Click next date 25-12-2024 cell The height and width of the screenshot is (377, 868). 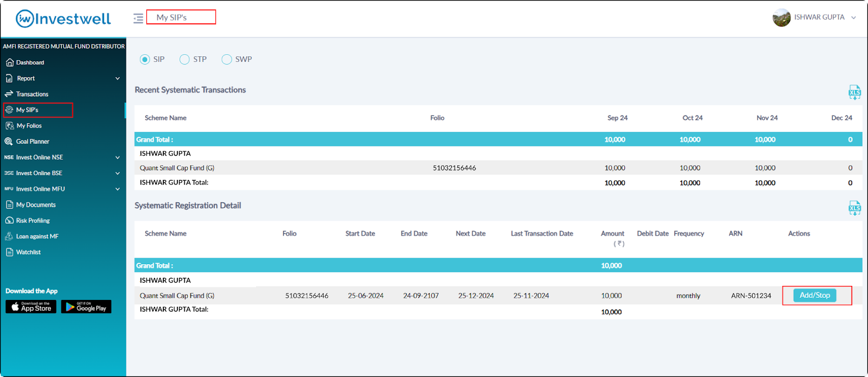pos(476,296)
